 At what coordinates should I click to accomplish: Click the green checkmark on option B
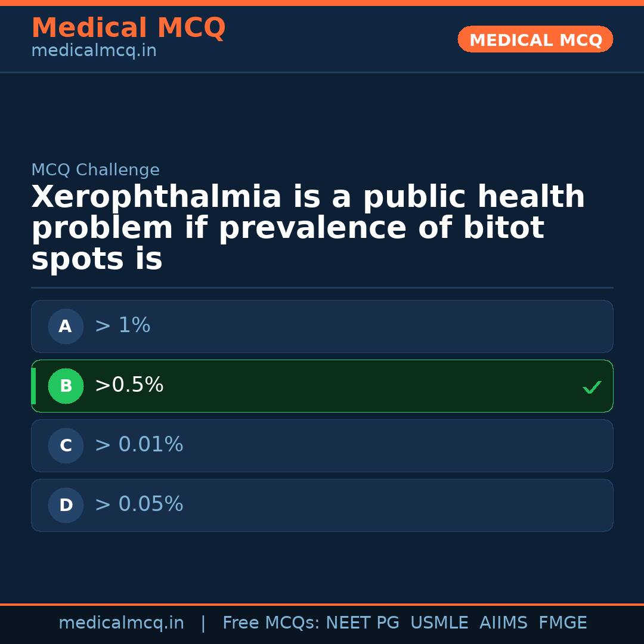pyautogui.click(x=592, y=388)
